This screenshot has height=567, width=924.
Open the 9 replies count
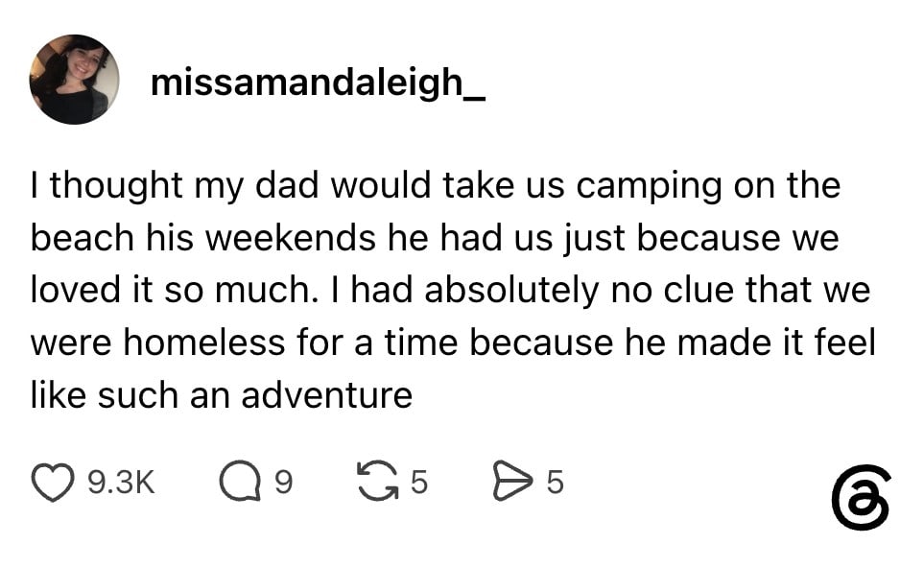tap(283, 483)
